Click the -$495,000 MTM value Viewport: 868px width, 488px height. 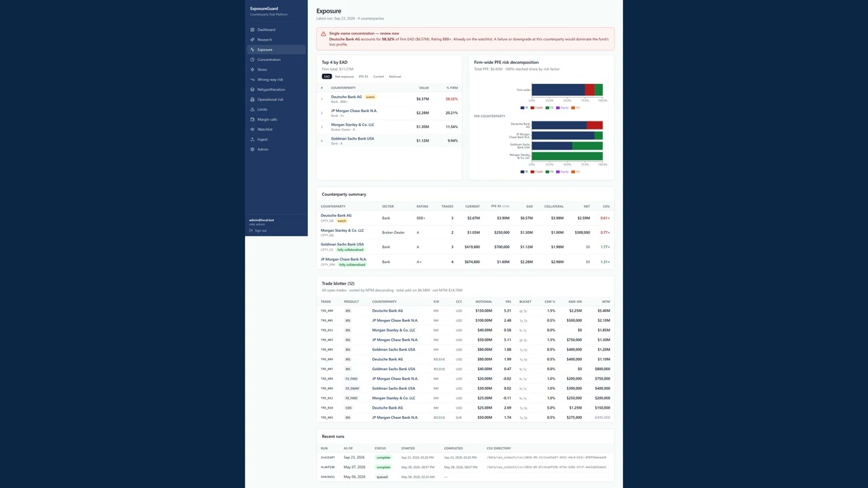(602, 418)
